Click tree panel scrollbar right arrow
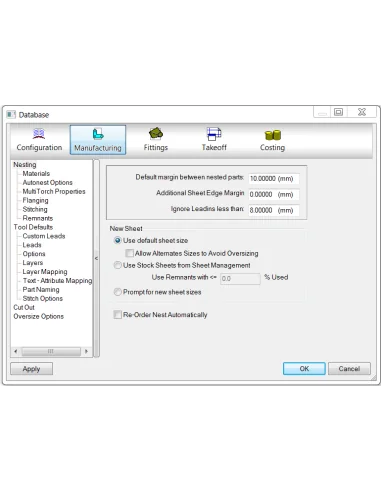Screen dimensions: 381x492 click(86, 351)
